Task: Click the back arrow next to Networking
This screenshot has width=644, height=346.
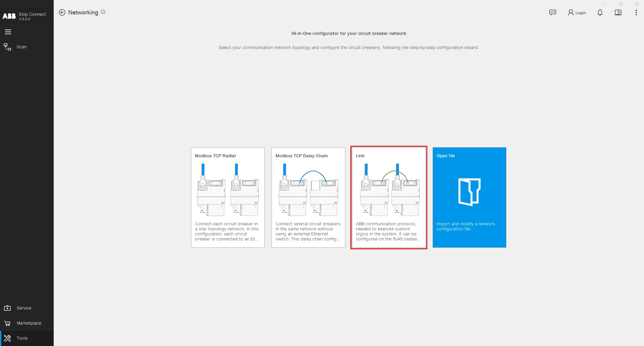Action: point(62,12)
